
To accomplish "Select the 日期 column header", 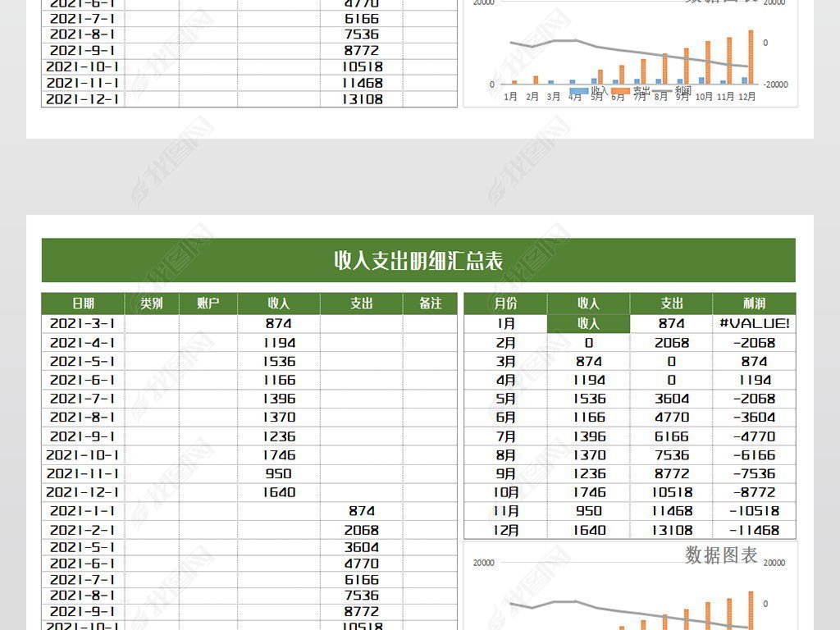I will click(x=83, y=304).
